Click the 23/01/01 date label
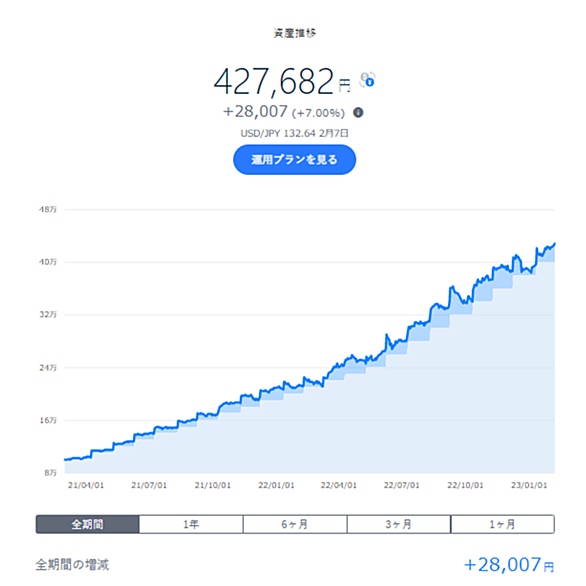586x586 pixels. point(529,485)
